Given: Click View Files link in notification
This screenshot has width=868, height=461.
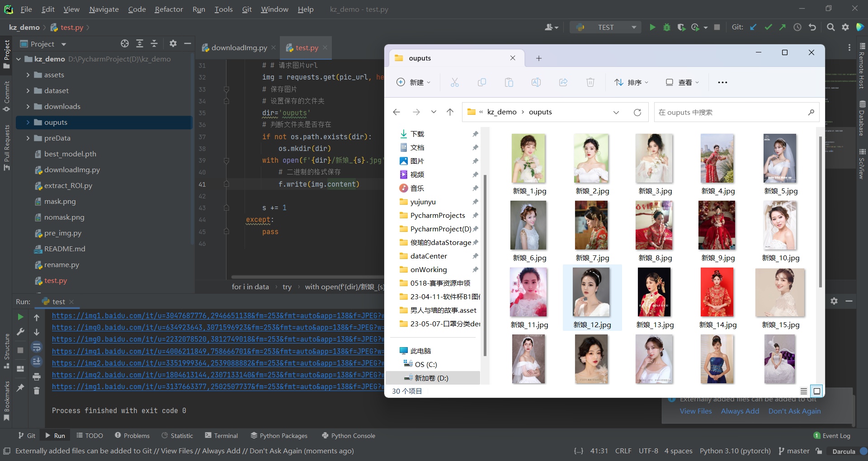Looking at the screenshot, I should pyautogui.click(x=696, y=411).
